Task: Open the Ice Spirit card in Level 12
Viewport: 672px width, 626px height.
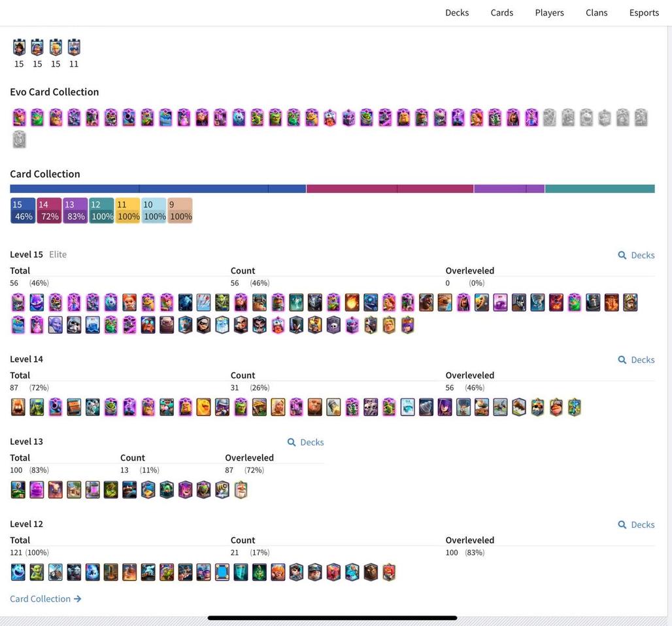Action: coord(18,572)
